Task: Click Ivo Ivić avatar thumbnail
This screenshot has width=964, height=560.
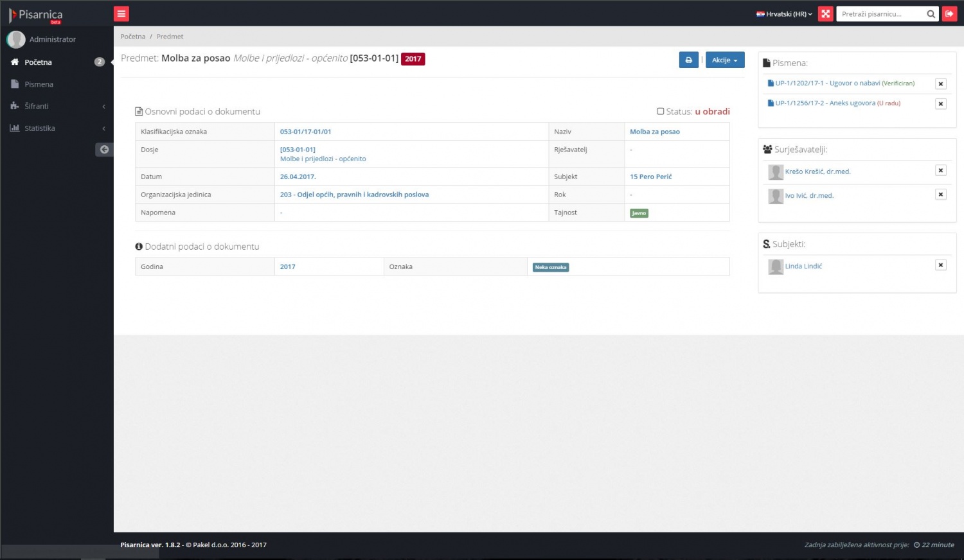Action: 776,196
